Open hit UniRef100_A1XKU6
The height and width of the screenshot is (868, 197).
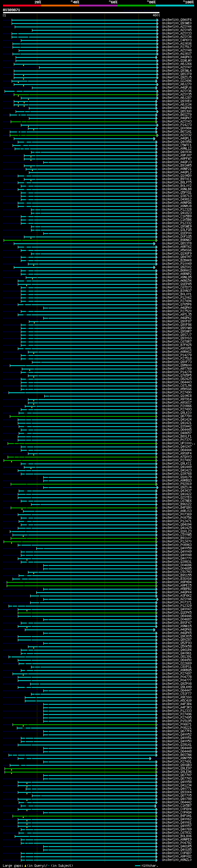(x=177, y=43)
